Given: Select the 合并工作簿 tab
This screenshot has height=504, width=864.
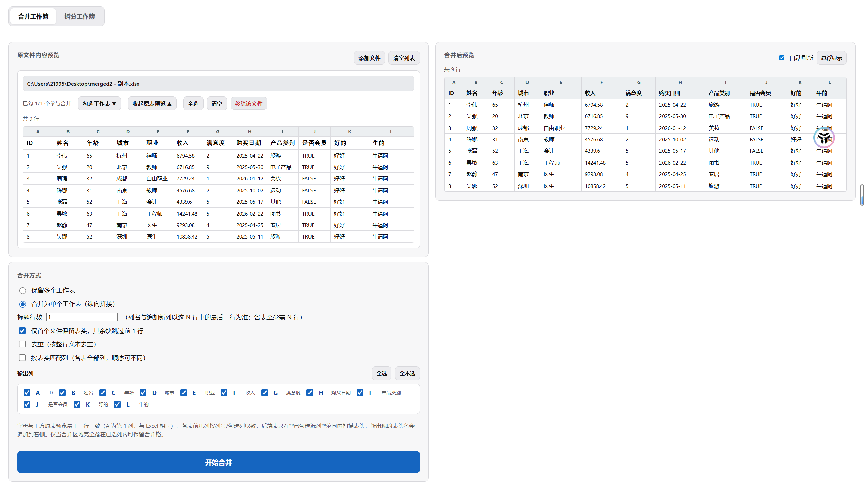Looking at the screenshot, I should [33, 17].
